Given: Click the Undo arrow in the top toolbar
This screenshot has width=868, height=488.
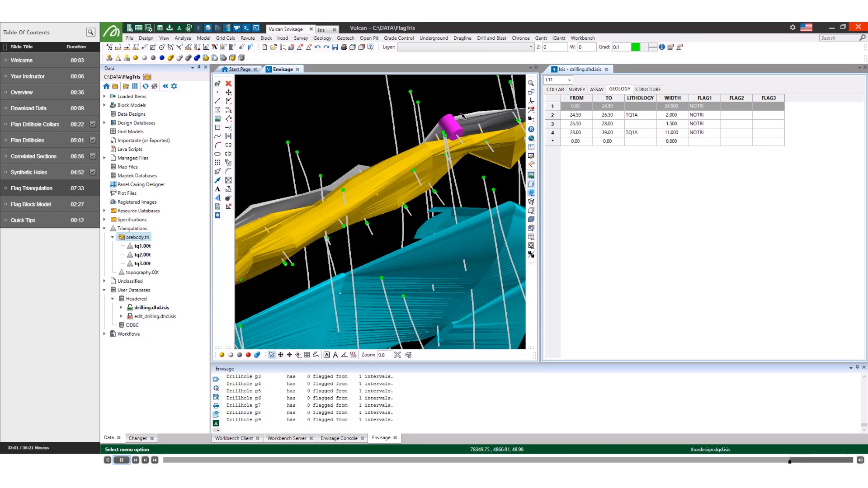Looking at the screenshot, I should [318, 47].
